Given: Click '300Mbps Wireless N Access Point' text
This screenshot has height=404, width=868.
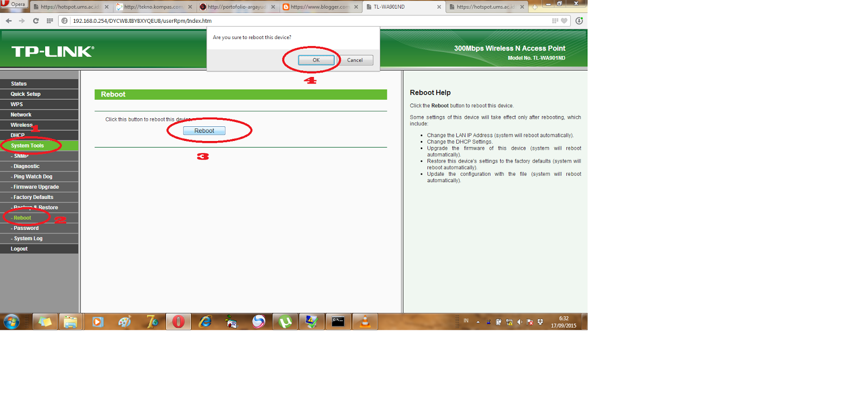Looking at the screenshot, I should (509, 48).
